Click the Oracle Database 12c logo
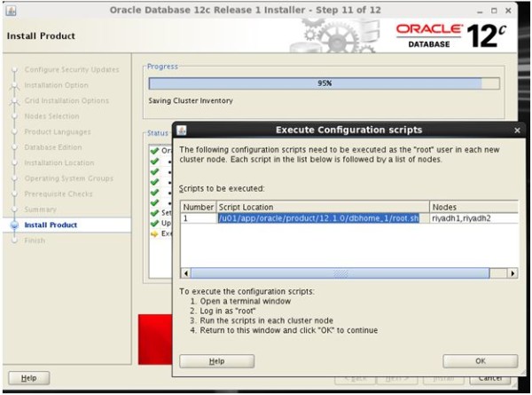This screenshot has height=395, width=532. tap(451, 36)
